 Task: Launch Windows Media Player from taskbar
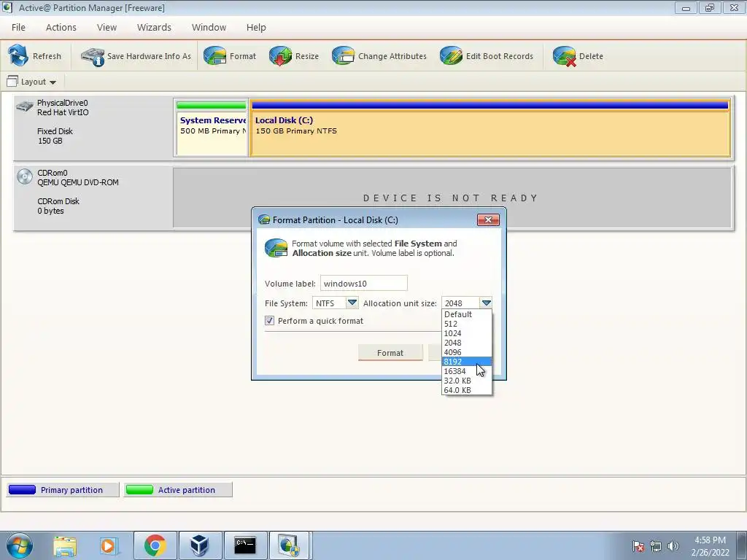click(x=109, y=545)
